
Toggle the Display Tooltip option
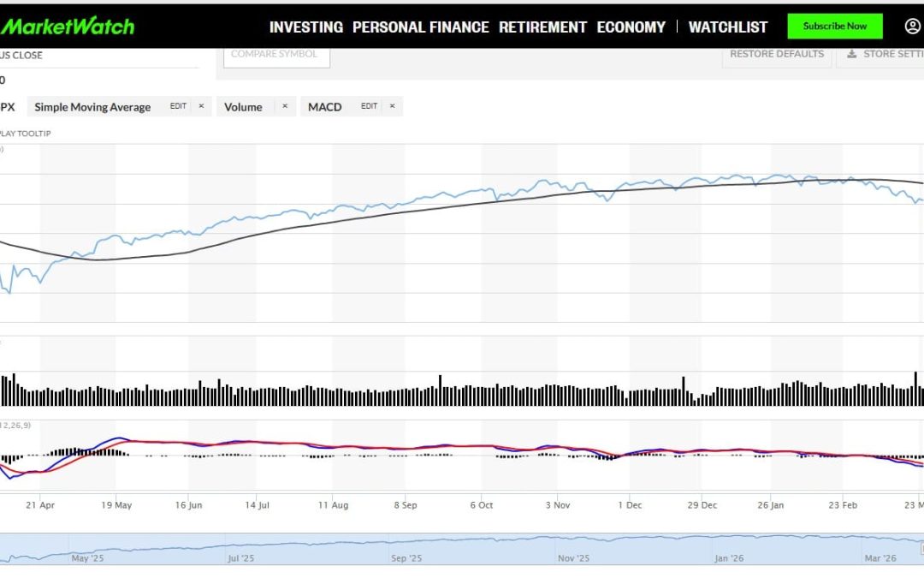pyautogui.click(x=26, y=134)
